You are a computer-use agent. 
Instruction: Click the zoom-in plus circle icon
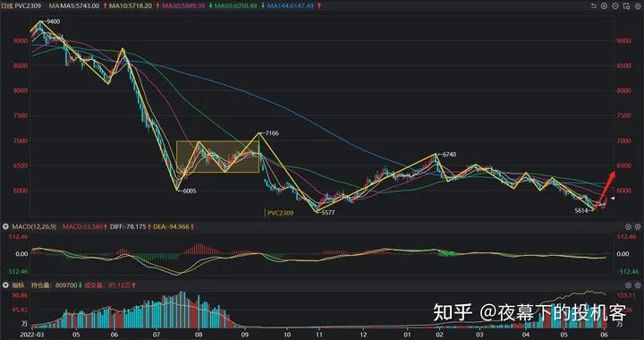[x=604, y=5]
